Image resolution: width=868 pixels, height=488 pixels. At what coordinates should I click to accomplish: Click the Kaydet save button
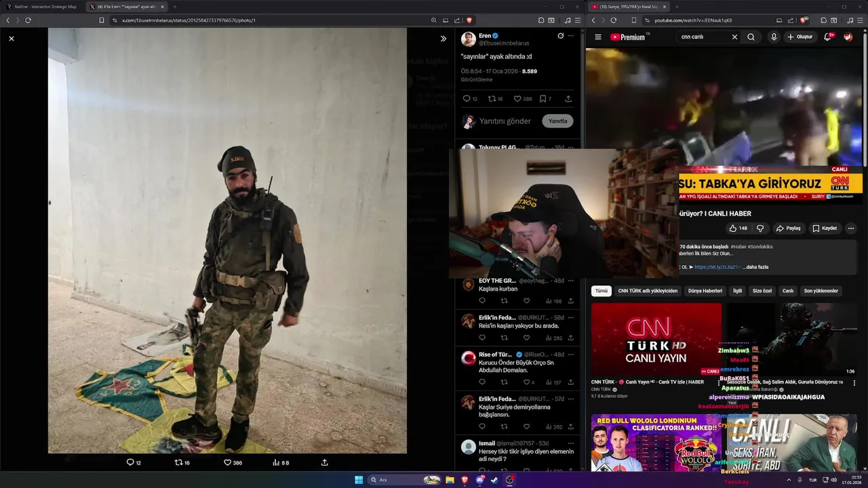point(825,228)
